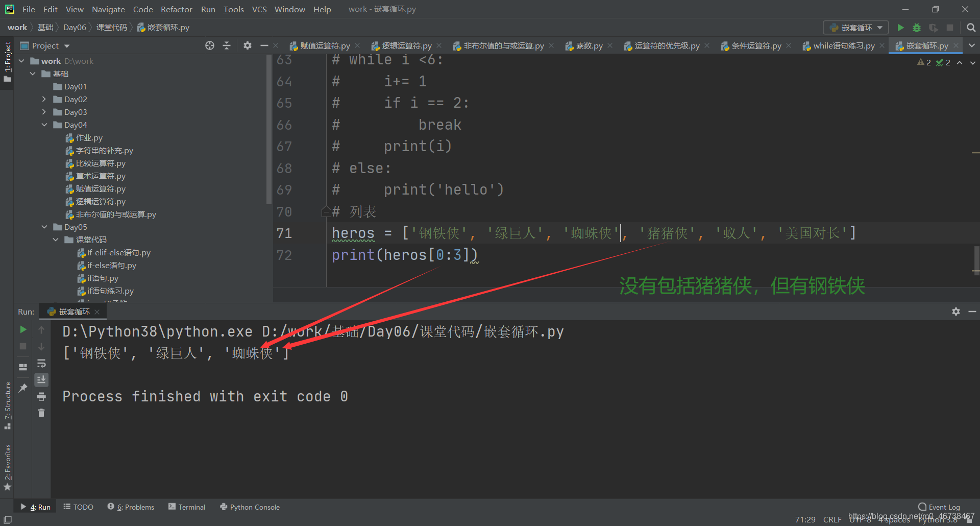Open Project panel settings gear
This screenshot has height=526, width=980.
coord(248,46)
